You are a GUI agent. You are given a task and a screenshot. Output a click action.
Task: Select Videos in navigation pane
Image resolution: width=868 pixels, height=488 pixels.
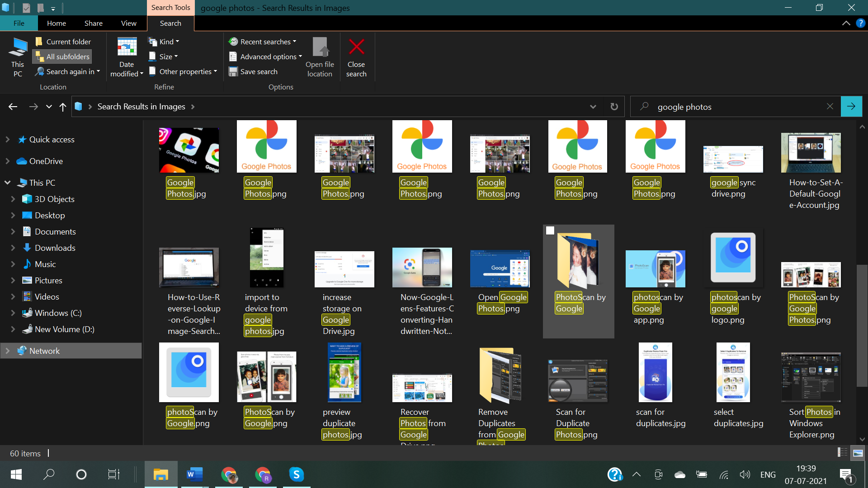(x=47, y=296)
